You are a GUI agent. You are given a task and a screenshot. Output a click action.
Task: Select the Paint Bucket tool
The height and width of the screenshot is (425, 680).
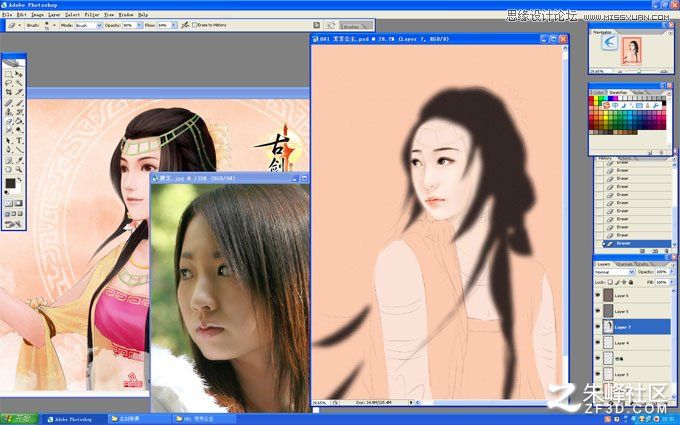click(x=19, y=121)
